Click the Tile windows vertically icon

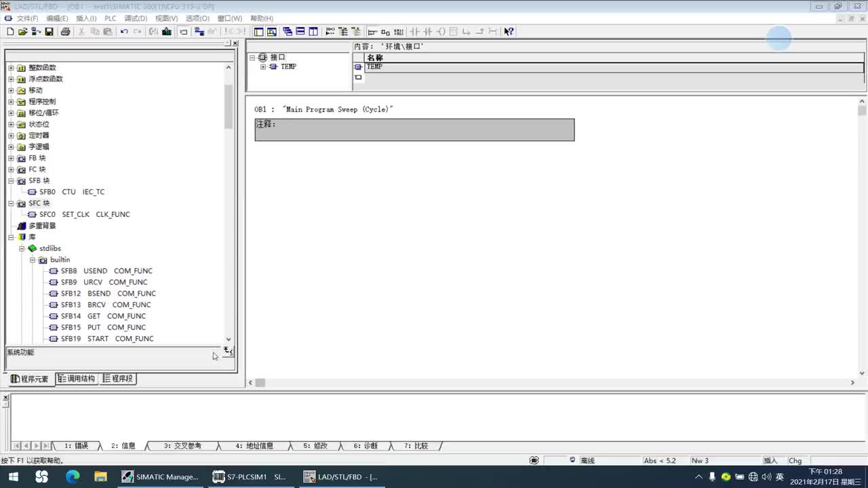[x=313, y=31]
